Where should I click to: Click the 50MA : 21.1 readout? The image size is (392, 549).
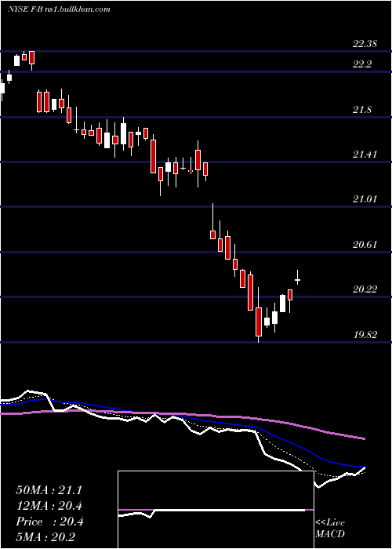click(49, 490)
